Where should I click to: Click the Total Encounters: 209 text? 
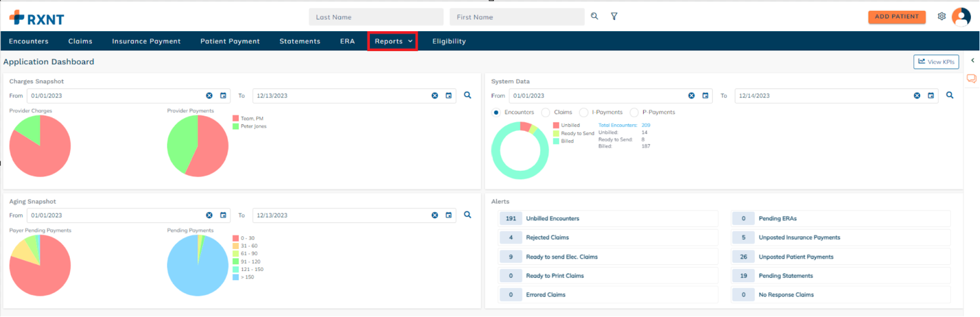point(624,125)
